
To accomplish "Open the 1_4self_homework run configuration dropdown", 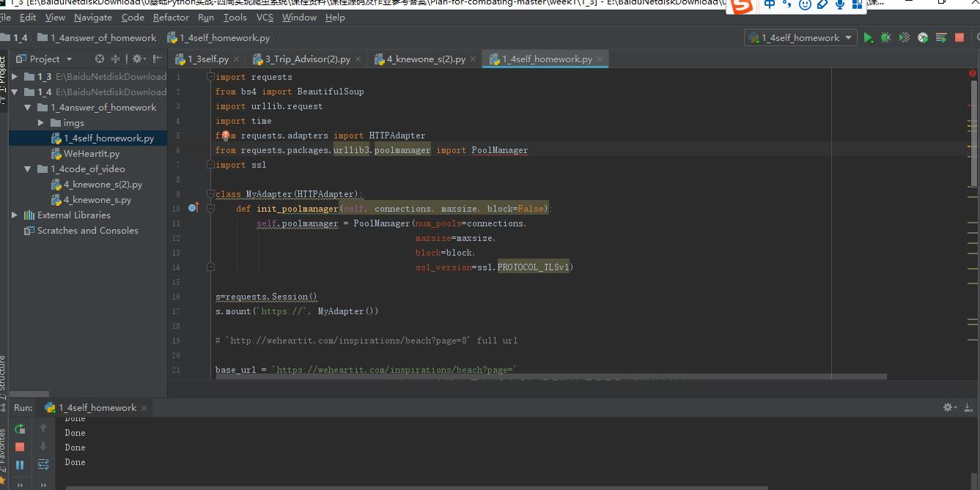I will [800, 37].
